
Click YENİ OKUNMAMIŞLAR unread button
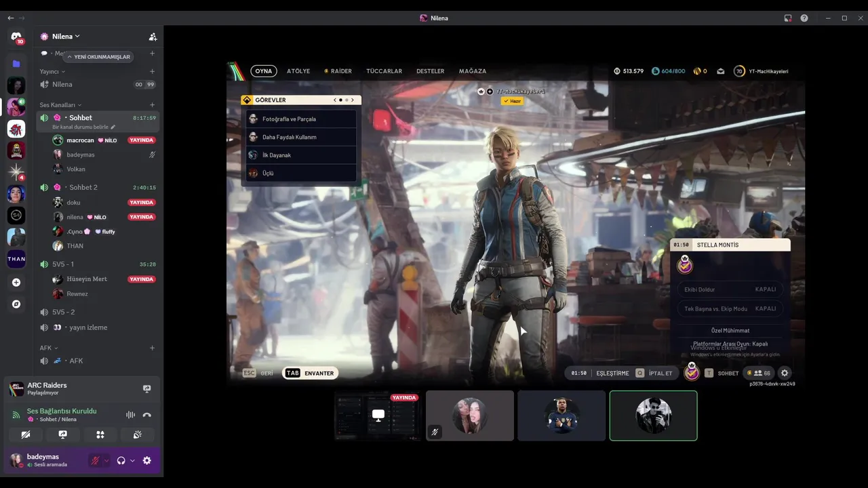pos(98,57)
